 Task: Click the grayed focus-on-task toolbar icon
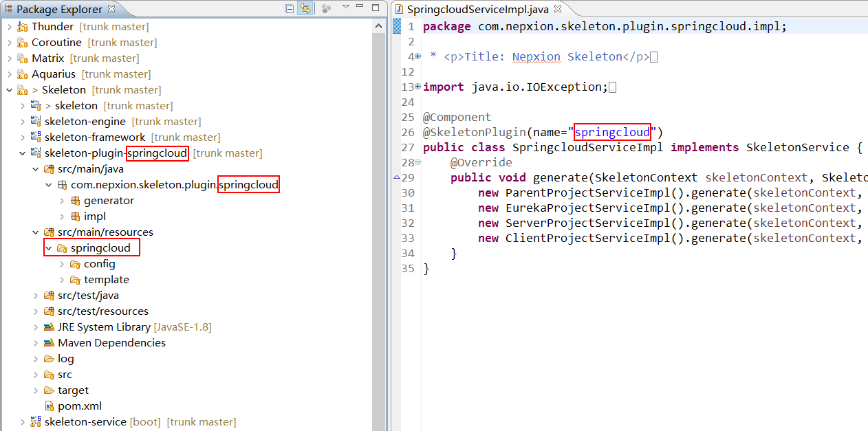(x=326, y=9)
